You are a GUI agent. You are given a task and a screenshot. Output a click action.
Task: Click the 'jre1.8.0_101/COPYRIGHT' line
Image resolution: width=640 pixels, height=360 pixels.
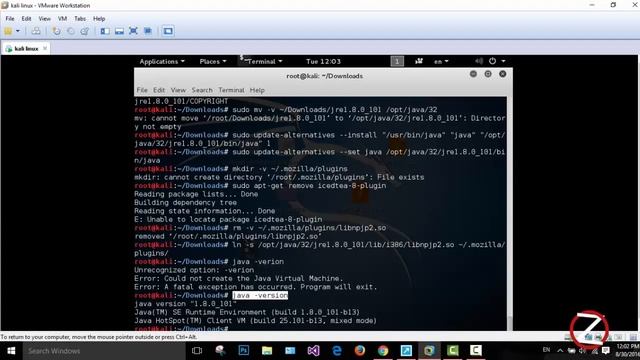coord(181,101)
